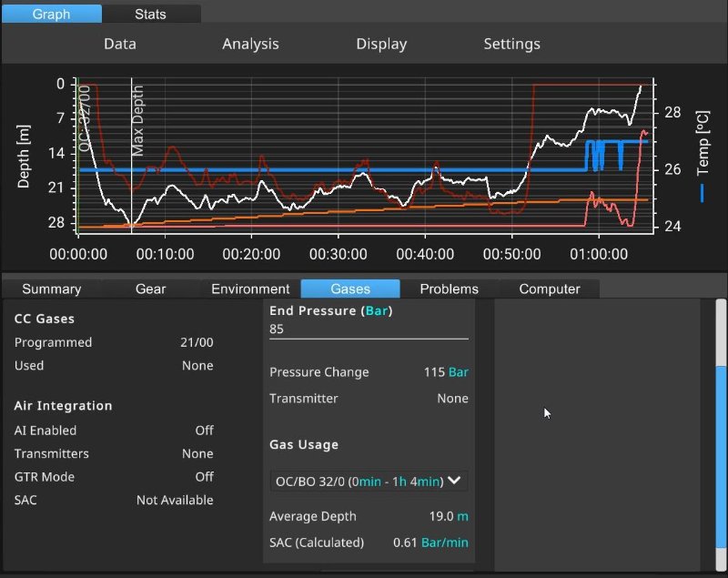This screenshot has height=578, width=728.
Task: Open the Display menu
Action: click(381, 44)
